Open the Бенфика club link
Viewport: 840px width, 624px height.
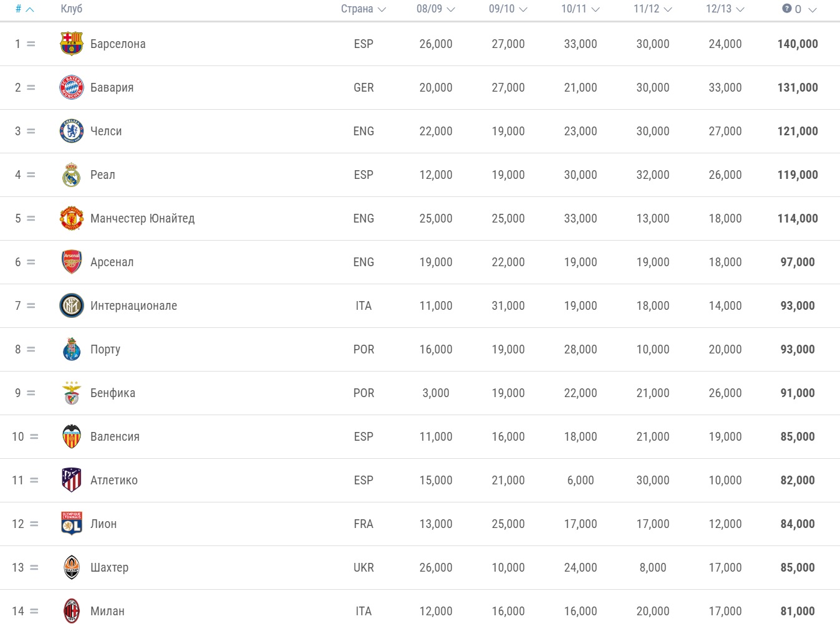(x=113, y=393)
